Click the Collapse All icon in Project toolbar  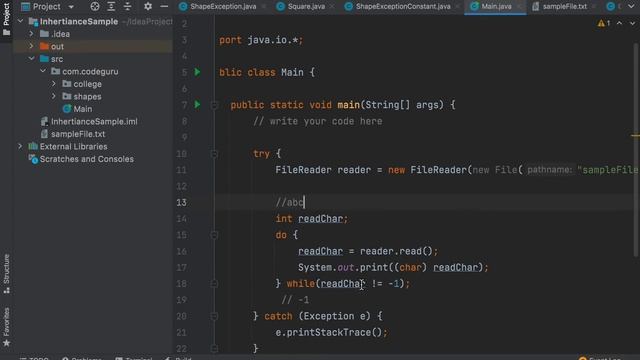[x=127, y=7]
